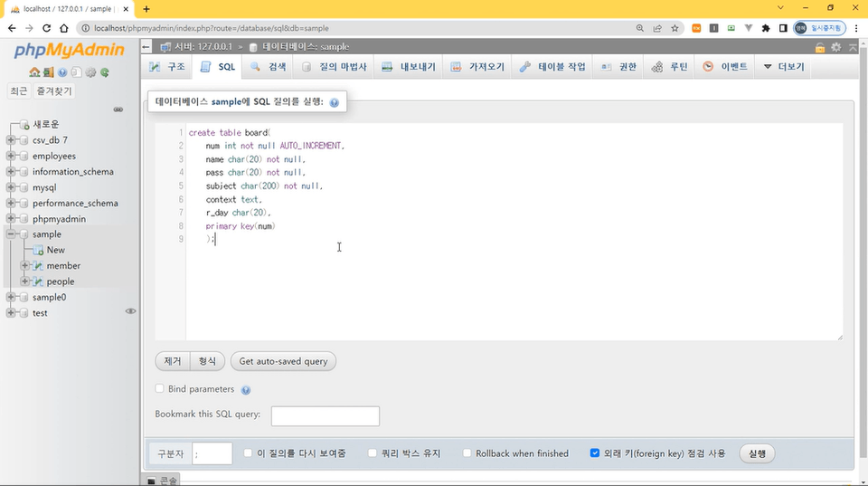The width and height of the screenshot is (868, 486).
Task: Click the navigation panel link chain icon
Action: tap(118, 110)
